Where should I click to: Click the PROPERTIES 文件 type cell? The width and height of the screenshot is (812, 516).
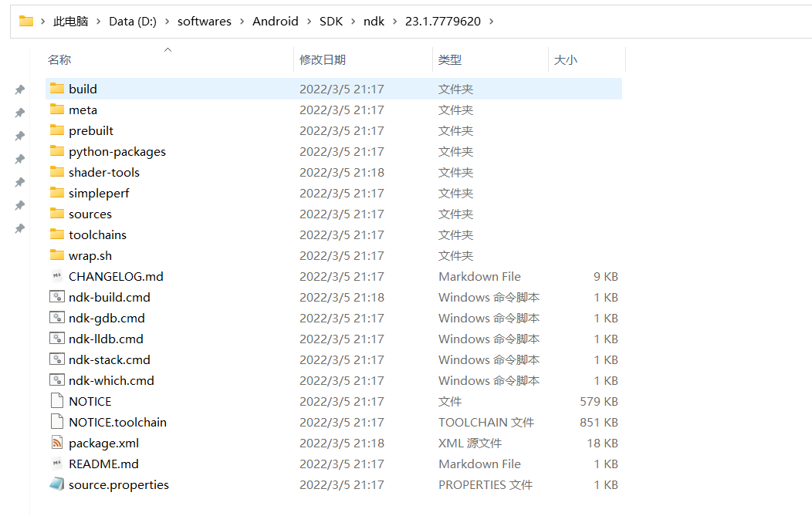(486, 484)
